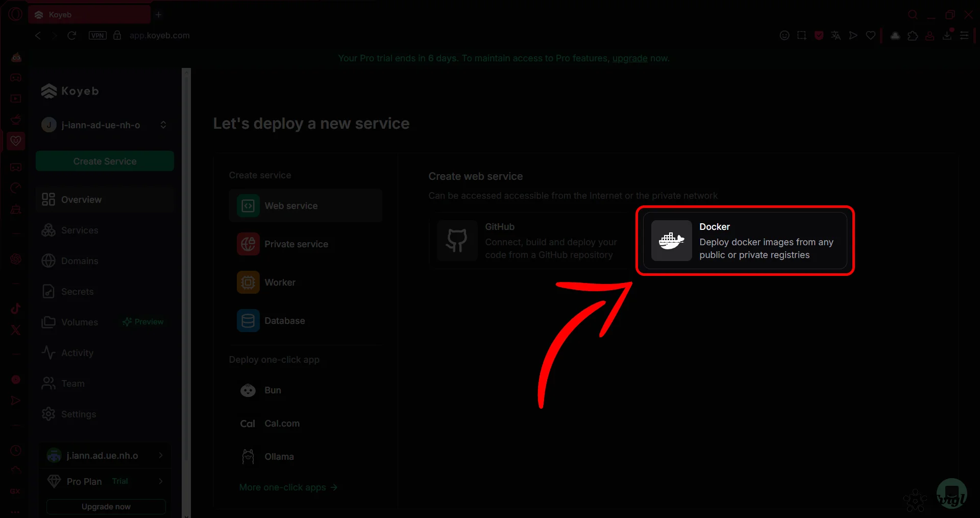The width and height of the screenshot is (980, 518).
Task: Open History clock in Opera sidebar
Action: tap(16, 451)
